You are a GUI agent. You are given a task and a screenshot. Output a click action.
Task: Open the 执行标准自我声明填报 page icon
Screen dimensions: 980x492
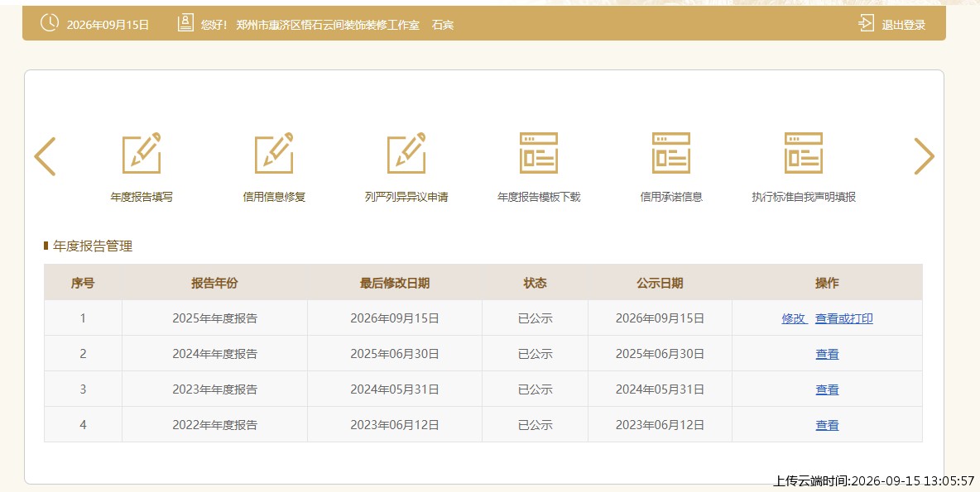click(804, 153)
